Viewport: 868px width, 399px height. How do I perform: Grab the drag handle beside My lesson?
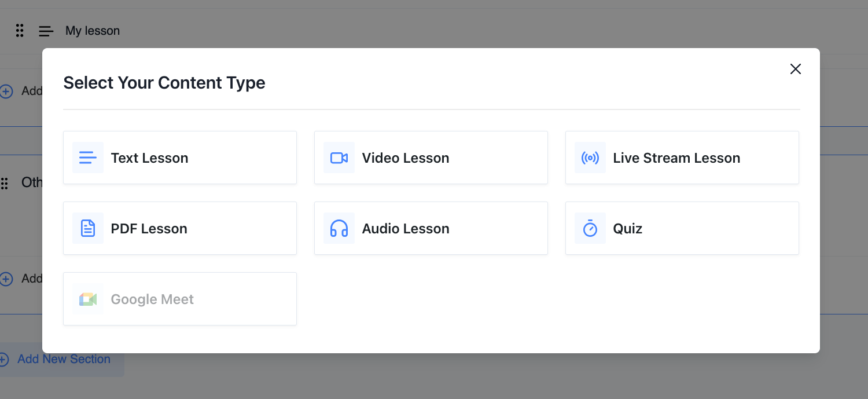point(20,31)
